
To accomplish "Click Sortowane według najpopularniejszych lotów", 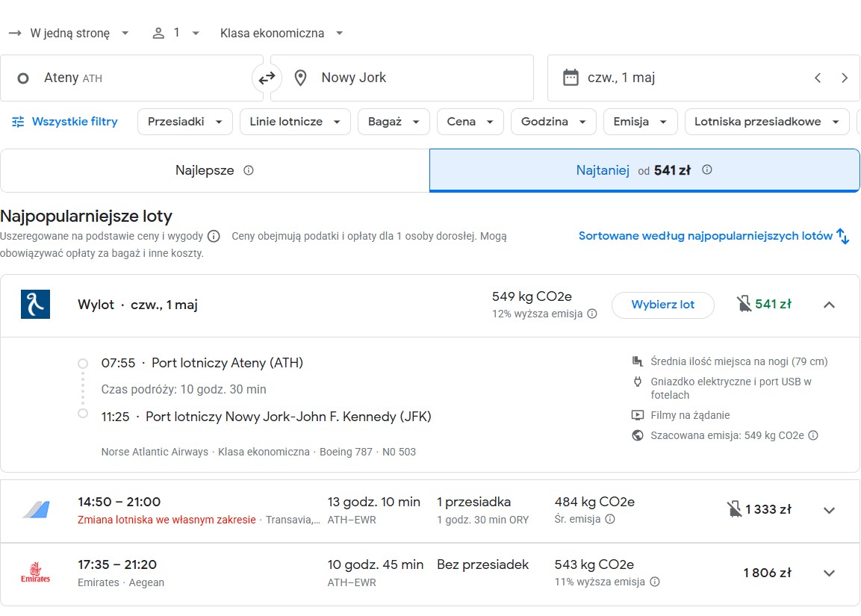I will (x=706, y=236).
